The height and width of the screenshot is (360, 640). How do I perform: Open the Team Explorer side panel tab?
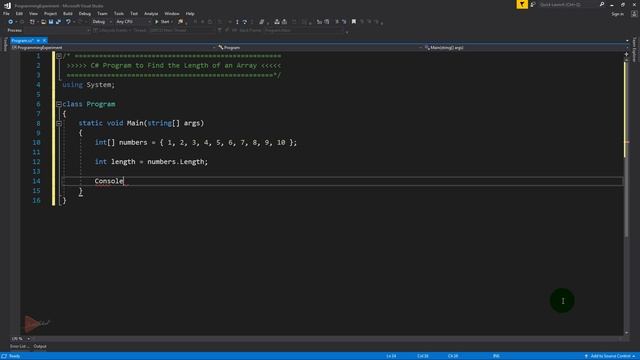[635, 49]
